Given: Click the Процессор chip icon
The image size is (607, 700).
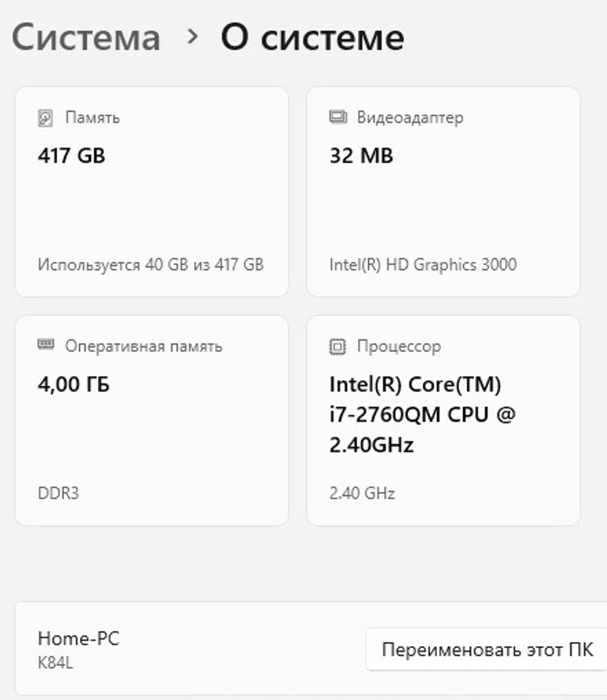Looking at the screenshot, I should [x=337, y=346].
